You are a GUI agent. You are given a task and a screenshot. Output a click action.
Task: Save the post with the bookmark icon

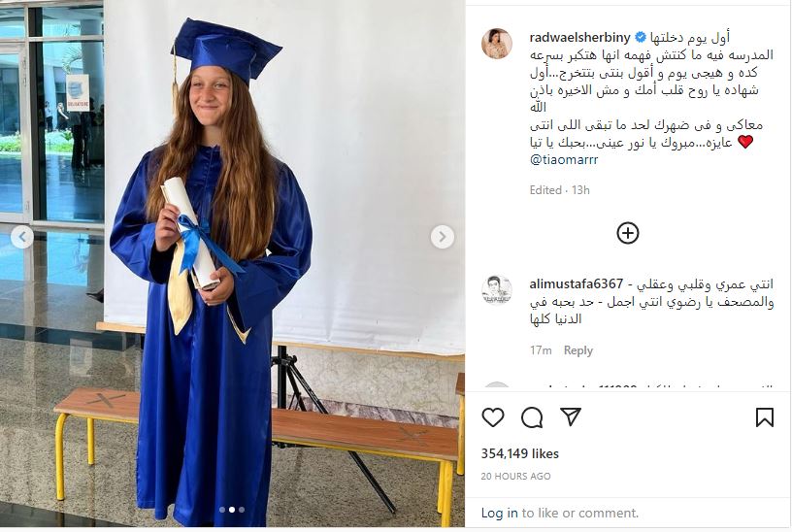coord(764,417)
